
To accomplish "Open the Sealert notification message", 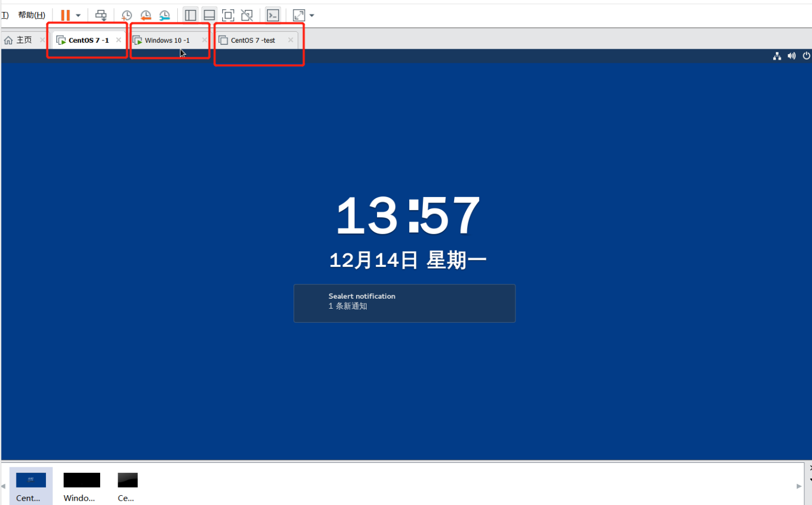I will [x=404, y=303].
